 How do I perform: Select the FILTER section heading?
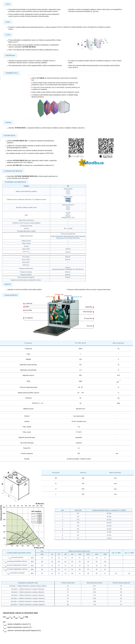8,35
